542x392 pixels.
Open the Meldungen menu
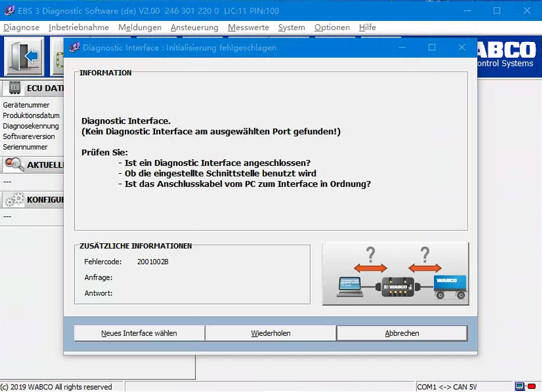(140, 27)
